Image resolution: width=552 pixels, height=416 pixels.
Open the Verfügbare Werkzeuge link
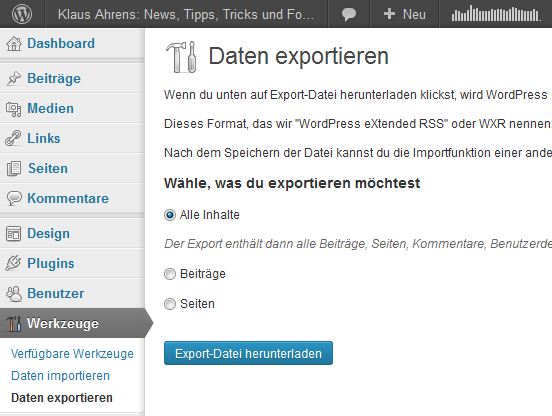tap(72, 354)
